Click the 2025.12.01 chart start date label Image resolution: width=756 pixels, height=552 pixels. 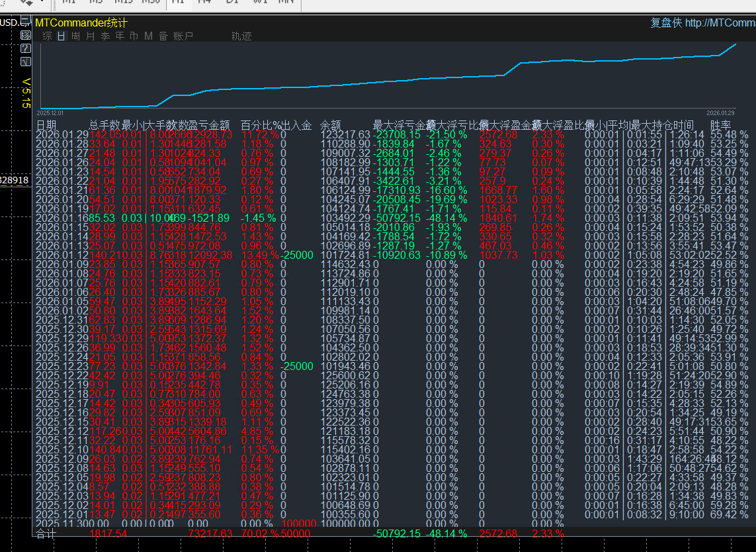click(x=50, y=113)
